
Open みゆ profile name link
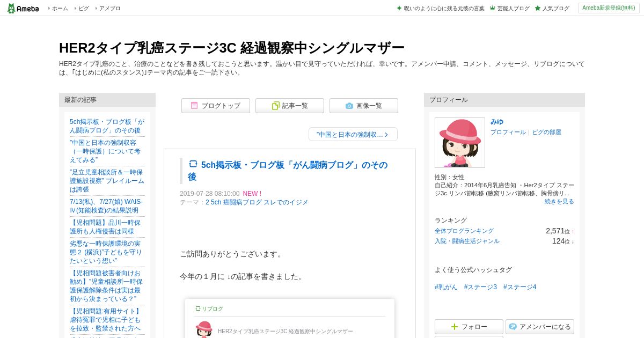[497, 122]
